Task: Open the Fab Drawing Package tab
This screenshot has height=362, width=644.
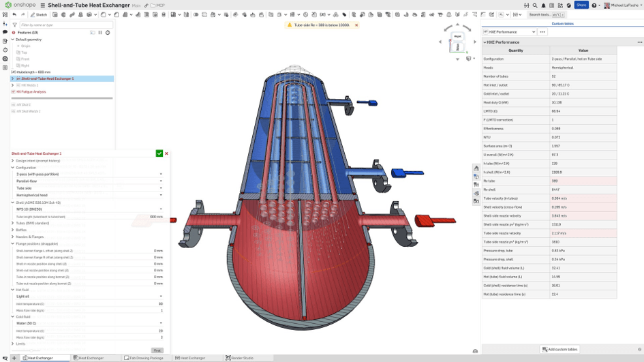Action: [146, 358]
